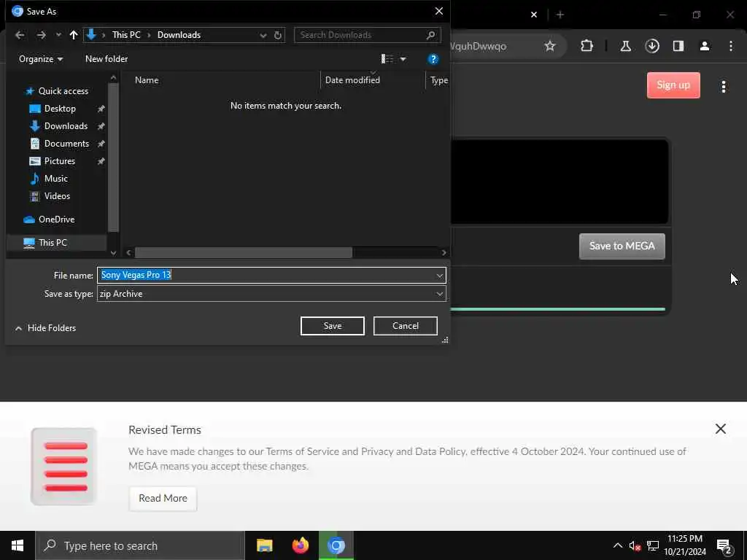The height and width of the screenshot is (560, 747).
Task: Click the network tray icon
Action: click(653, 545)
